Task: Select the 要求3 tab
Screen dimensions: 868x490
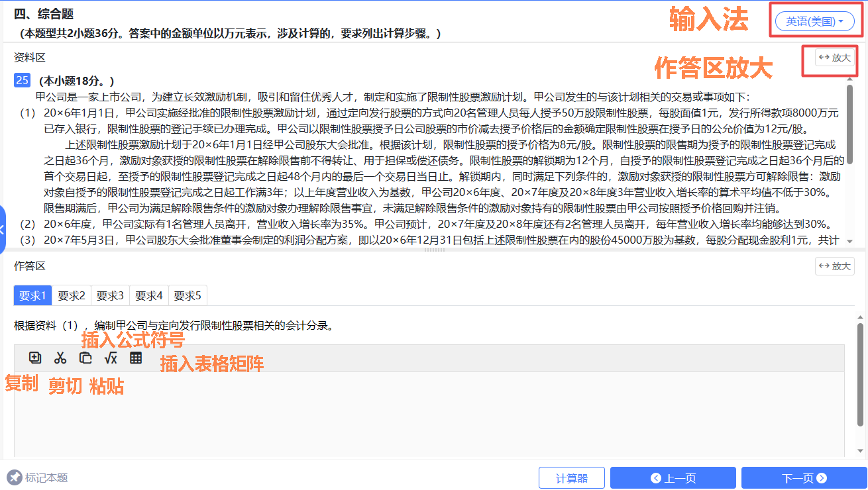Action: [109, 295]
